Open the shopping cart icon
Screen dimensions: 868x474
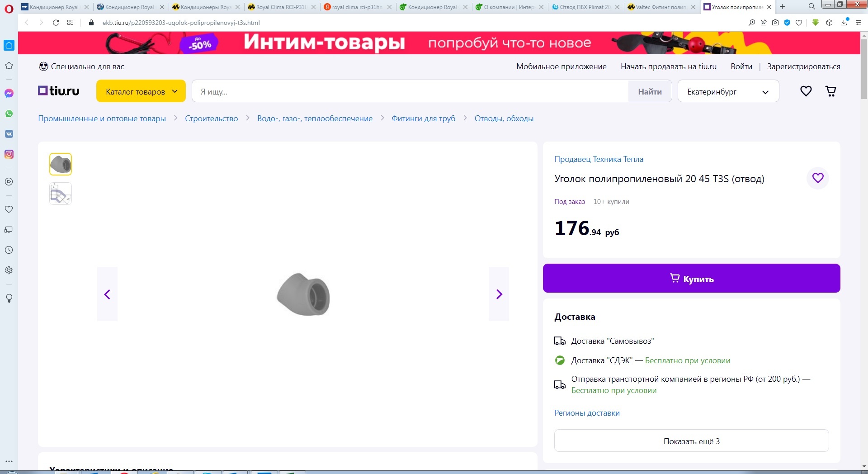click(x=830, y=91)
